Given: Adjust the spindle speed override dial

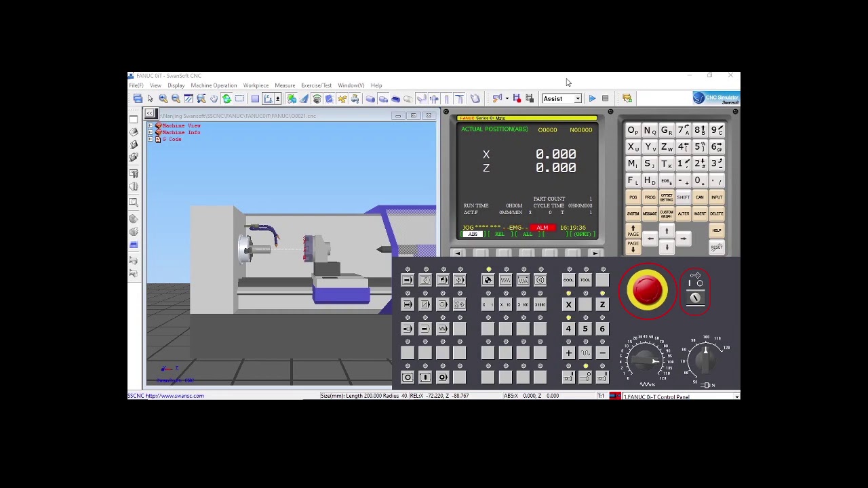Looking at the screenshot, I should [x=706, y=359].
